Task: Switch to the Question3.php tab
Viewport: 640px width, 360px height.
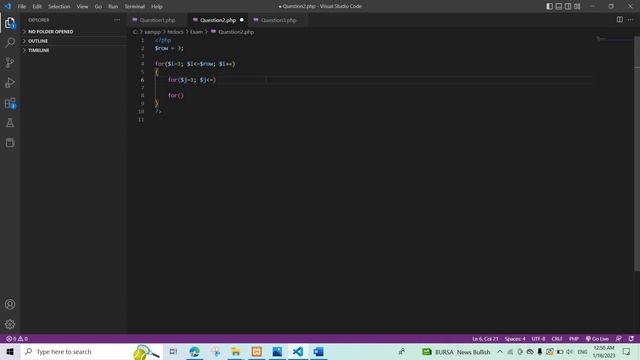Action: tap(278, 20)
